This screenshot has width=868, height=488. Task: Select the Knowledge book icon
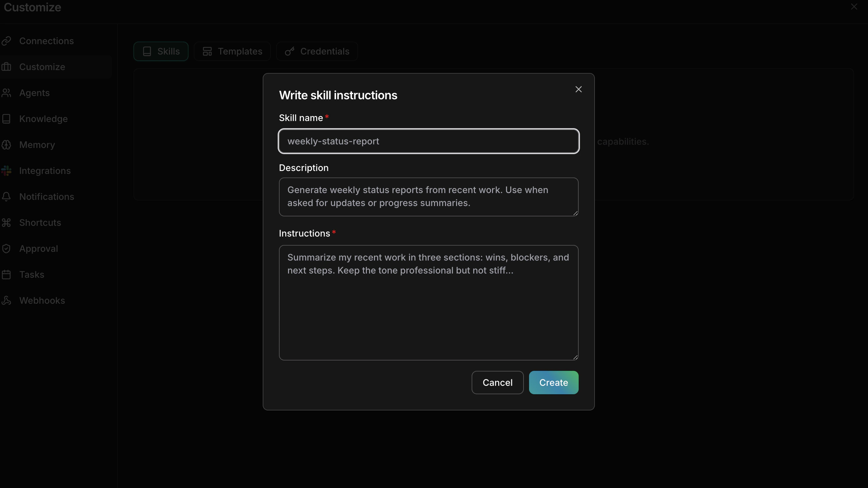[x=7, y=119]
